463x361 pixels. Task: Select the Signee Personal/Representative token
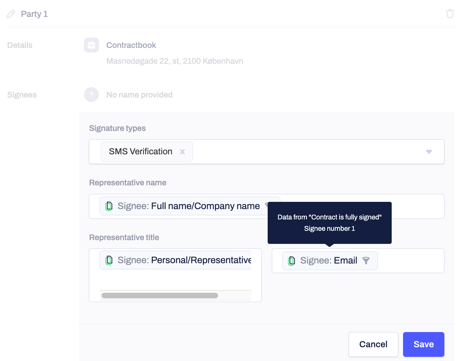[x=176, y=260]
